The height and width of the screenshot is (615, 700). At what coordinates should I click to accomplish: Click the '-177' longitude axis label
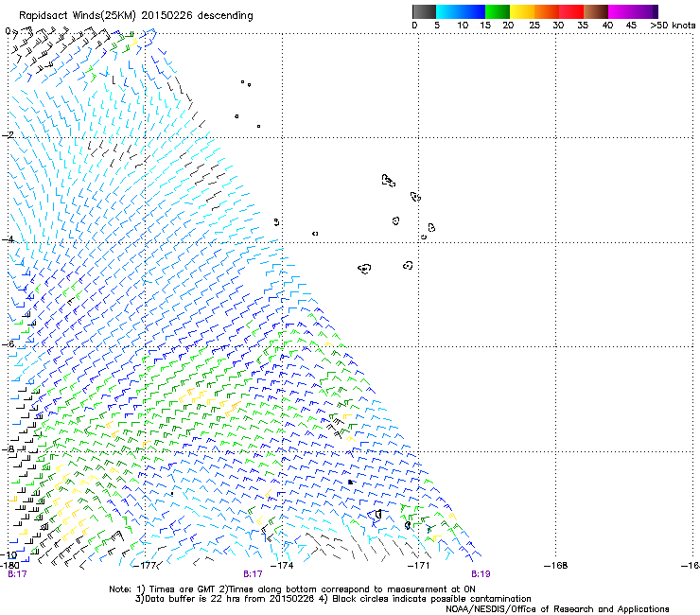[x=145, y=566]
